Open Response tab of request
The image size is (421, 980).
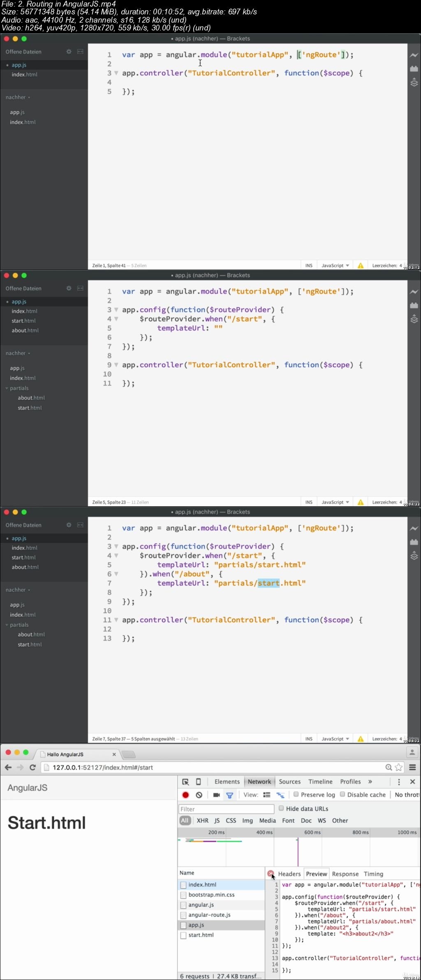345,874
